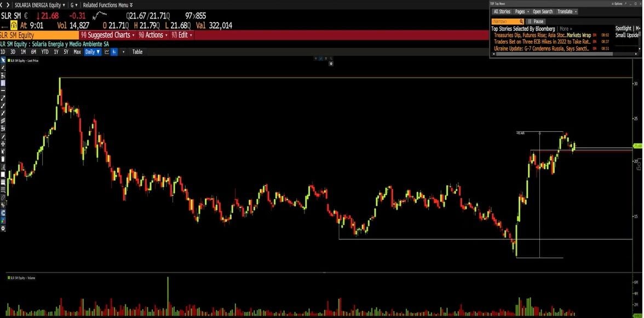Viewport: 644px width, 318px height.
Task: Open the Pages dropdown in Top News
Action: (521, 11)
